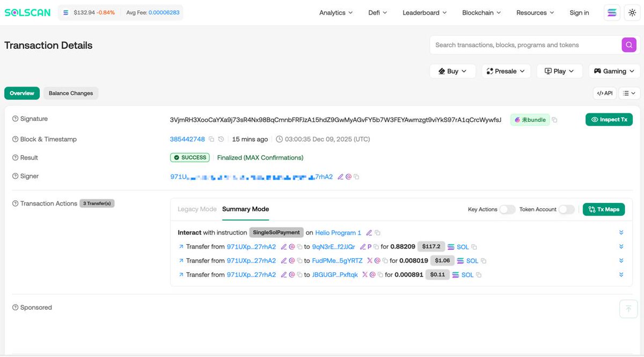Click the clock icon beside block number
Viewport: 644px width, 357px height.
(221, 140)
